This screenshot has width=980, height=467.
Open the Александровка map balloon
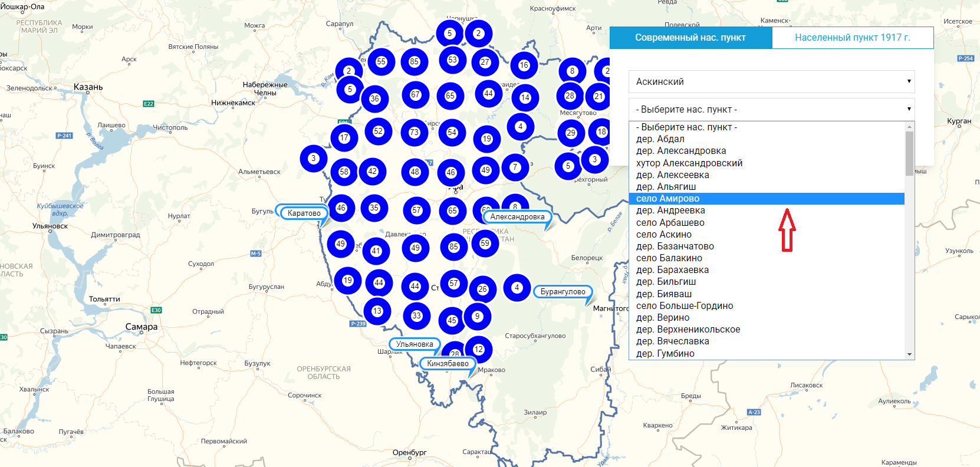pos(518,217)
